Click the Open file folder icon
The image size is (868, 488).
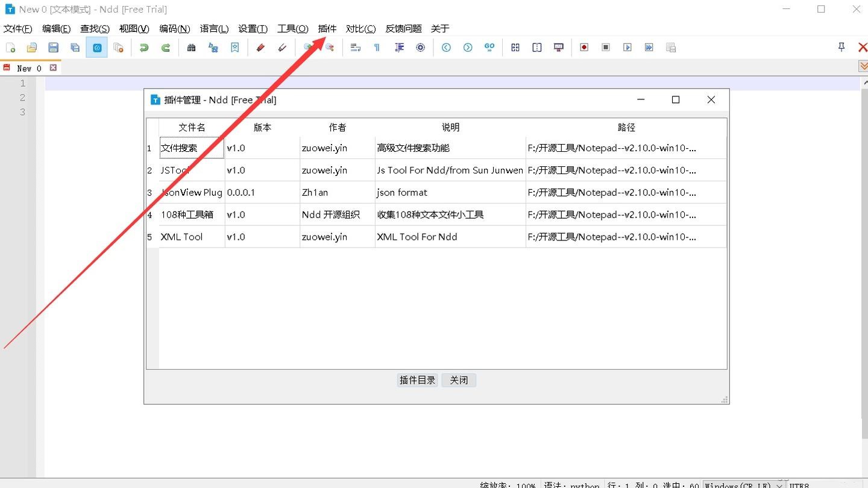coord(32,48)
